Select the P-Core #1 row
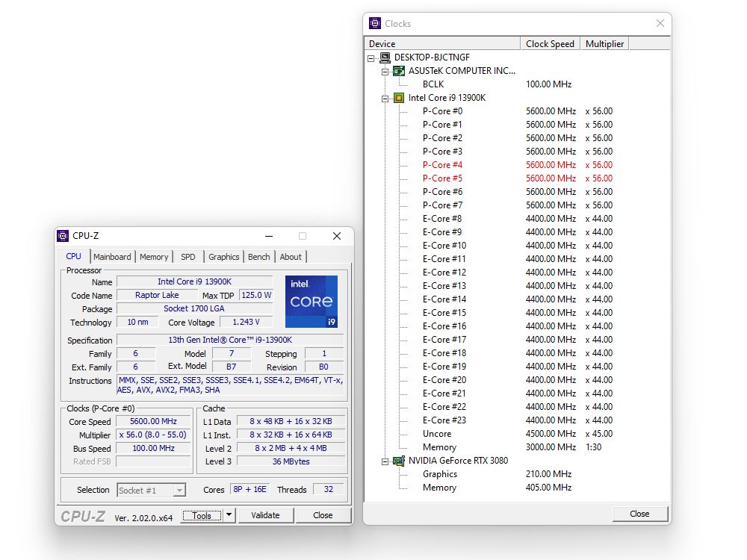 click(518, 125)
